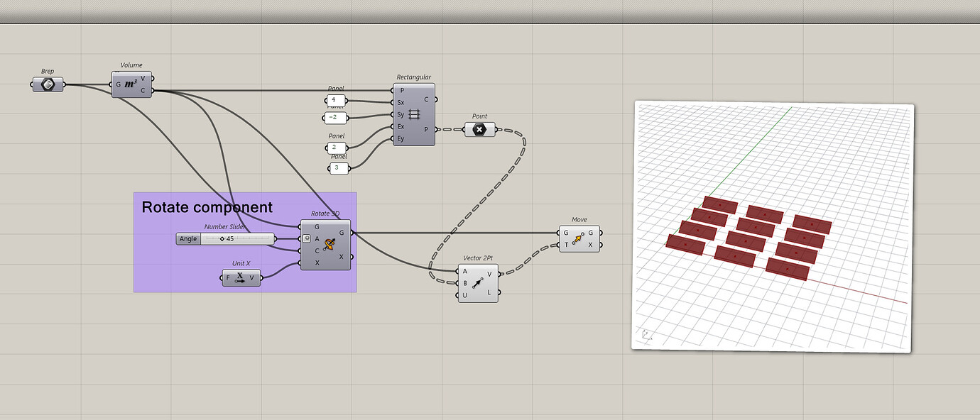The width and height of the screenshot is (980, 420).
Task: Select the Rectangular grid component icon
Action: coord(414,114)
